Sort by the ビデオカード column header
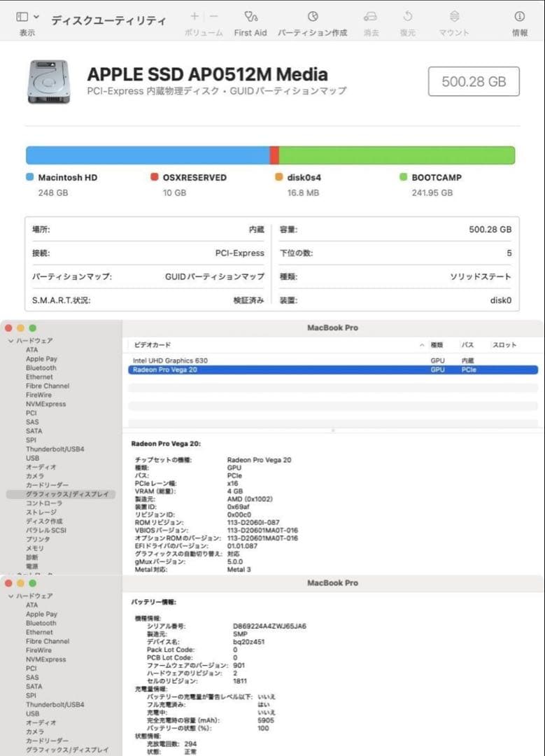Viewport: 545px width, 756px height. click(x=153, y=345)
